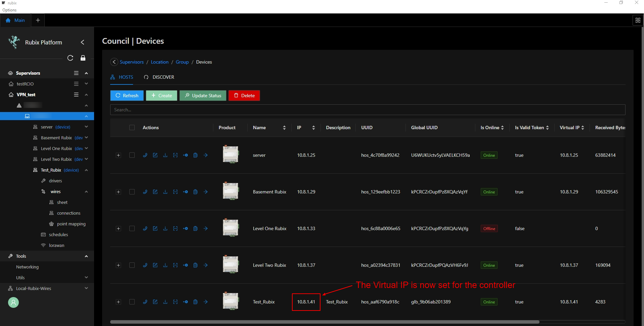The height and width of the screenshot is (326, 644).
Task: Collapse the wires tree node chevron
Action: click(86, 191)
